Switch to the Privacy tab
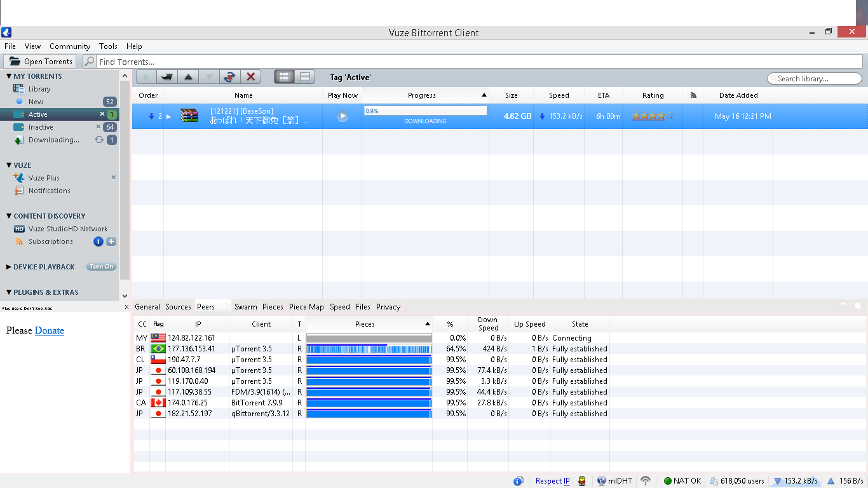The width and height of the screenshot is (868, 488). (388, 307)
